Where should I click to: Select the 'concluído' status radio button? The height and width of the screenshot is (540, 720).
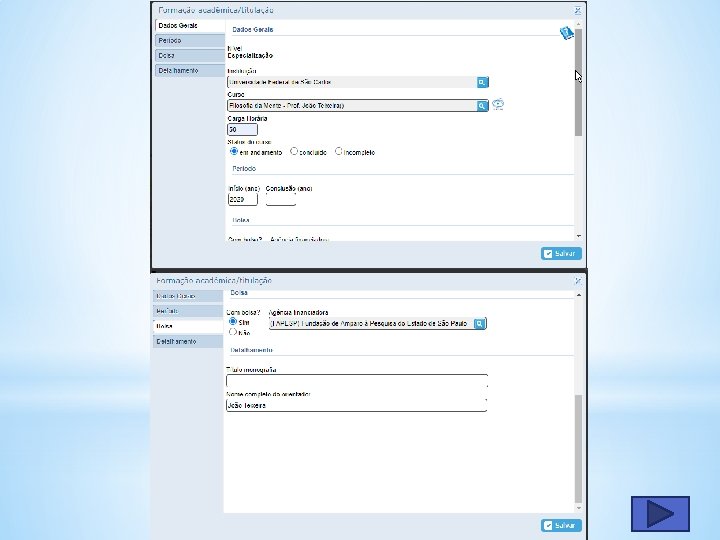(294, 151)
